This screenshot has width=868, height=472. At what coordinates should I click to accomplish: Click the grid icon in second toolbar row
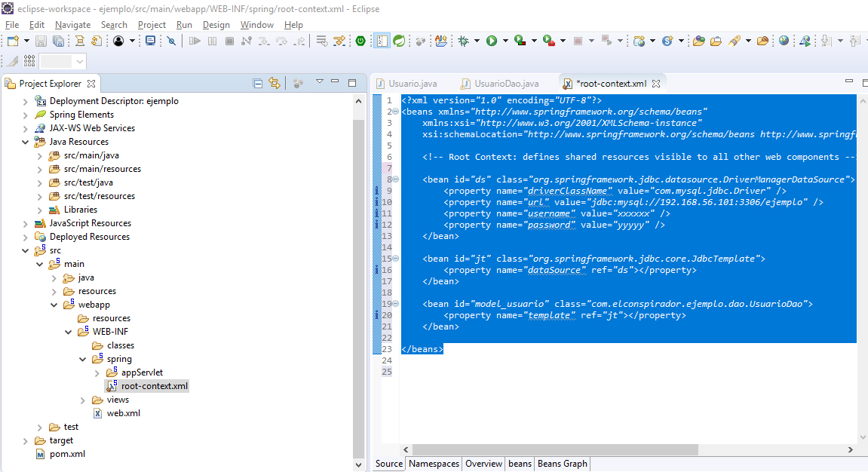tap(29, 61)
